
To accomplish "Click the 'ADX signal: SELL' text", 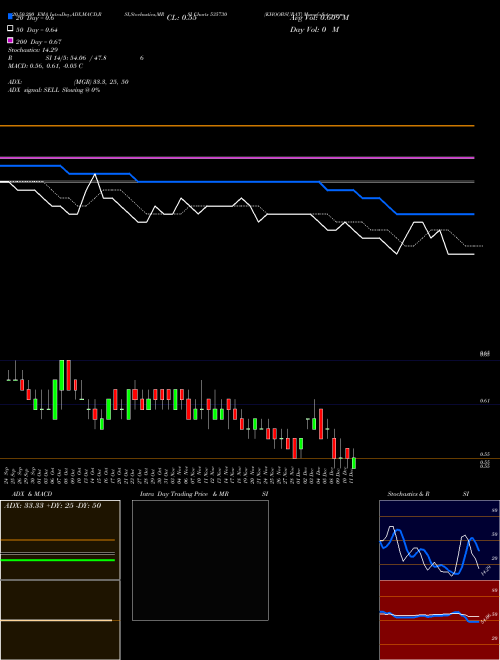I will [34, 90].
